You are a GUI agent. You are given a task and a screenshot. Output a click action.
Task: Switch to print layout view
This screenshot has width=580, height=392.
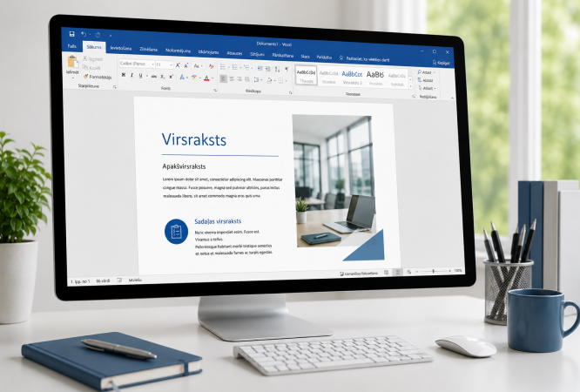(398, 272)
